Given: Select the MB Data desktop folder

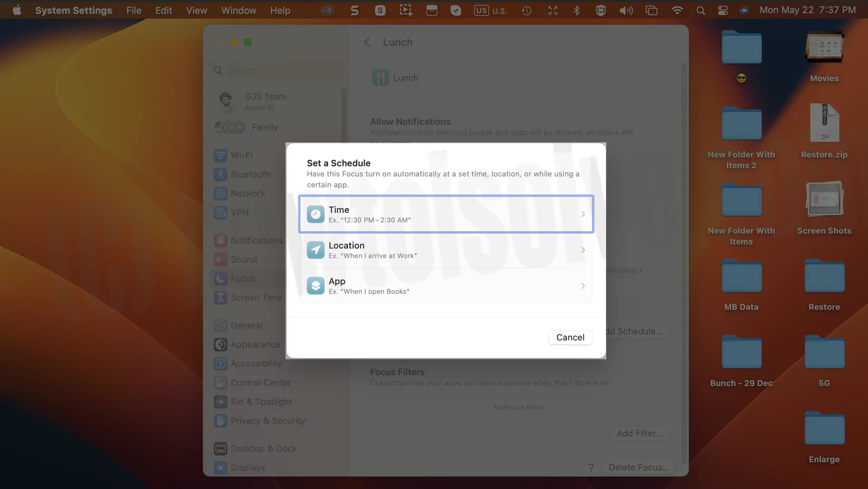Looking at the screenshot, I should coord(742,285).
